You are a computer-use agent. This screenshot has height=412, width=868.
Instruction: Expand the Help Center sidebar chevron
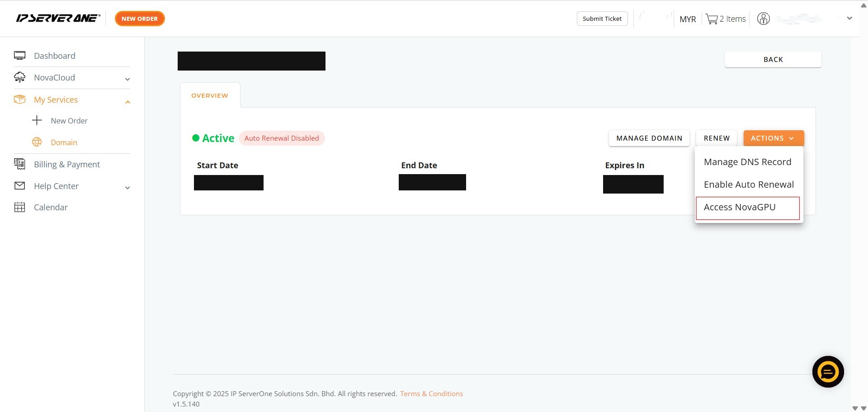point(127,188)
